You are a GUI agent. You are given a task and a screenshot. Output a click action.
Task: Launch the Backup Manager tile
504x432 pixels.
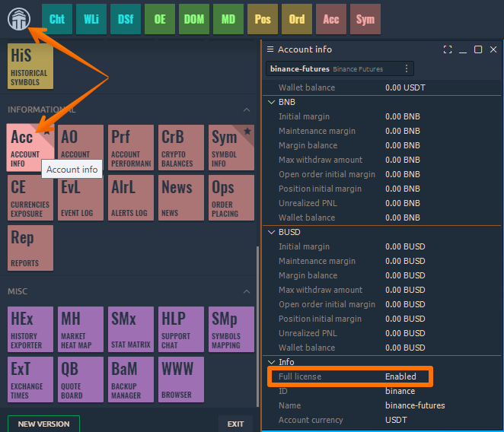click(131, 380)
